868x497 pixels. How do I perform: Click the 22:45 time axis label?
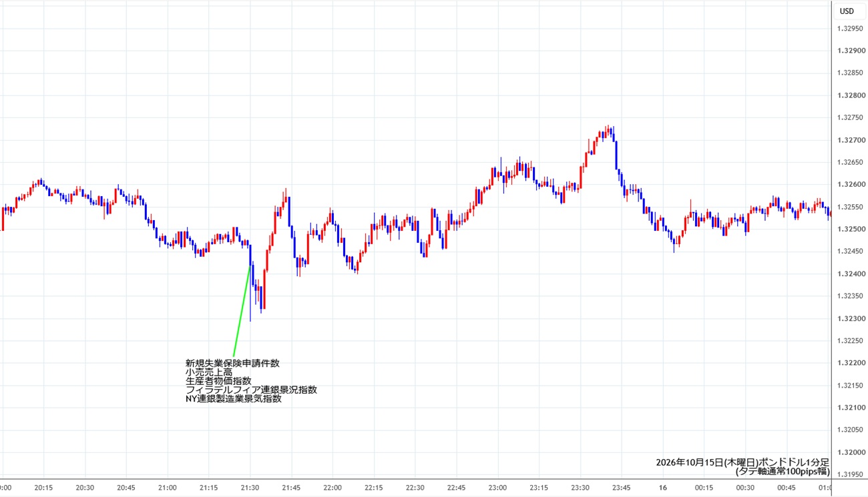(x=457, y=488)
